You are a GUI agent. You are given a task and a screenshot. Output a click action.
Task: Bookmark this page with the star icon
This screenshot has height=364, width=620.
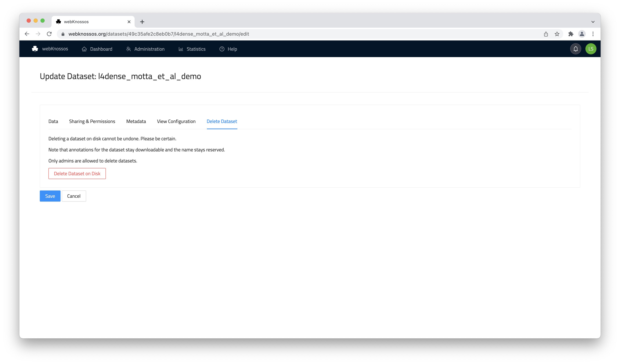pyautogui.click(x=557, y=34)
